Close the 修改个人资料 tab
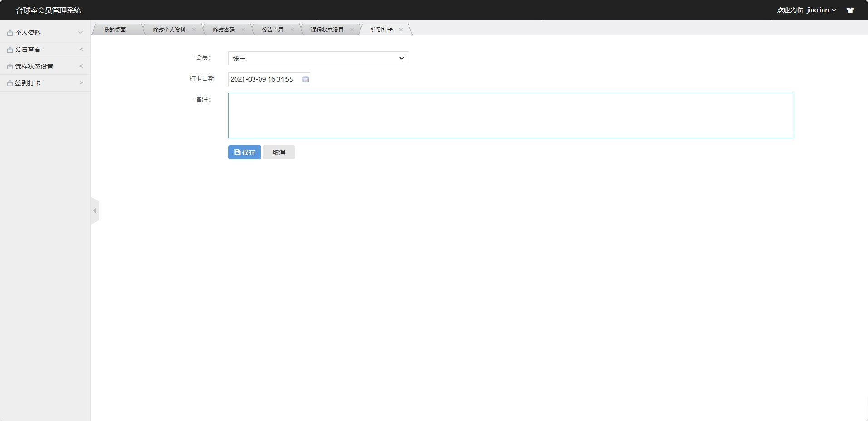The height and width of the screenshot is (421, 868). pos(194,29)
